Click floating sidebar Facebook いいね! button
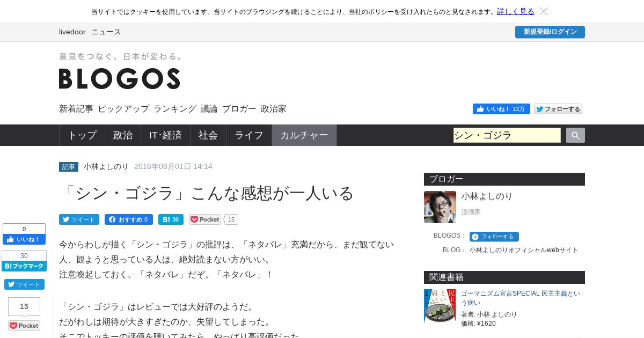This screenshot has width=644, height=338. [x=24, y=239]
